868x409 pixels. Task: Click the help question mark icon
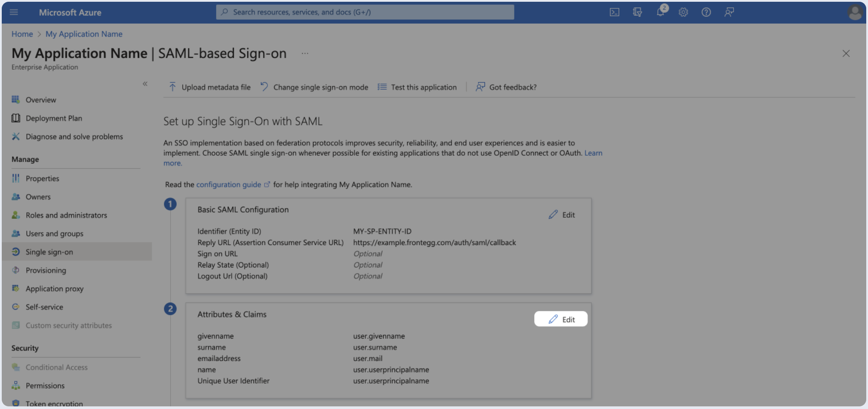706,12
